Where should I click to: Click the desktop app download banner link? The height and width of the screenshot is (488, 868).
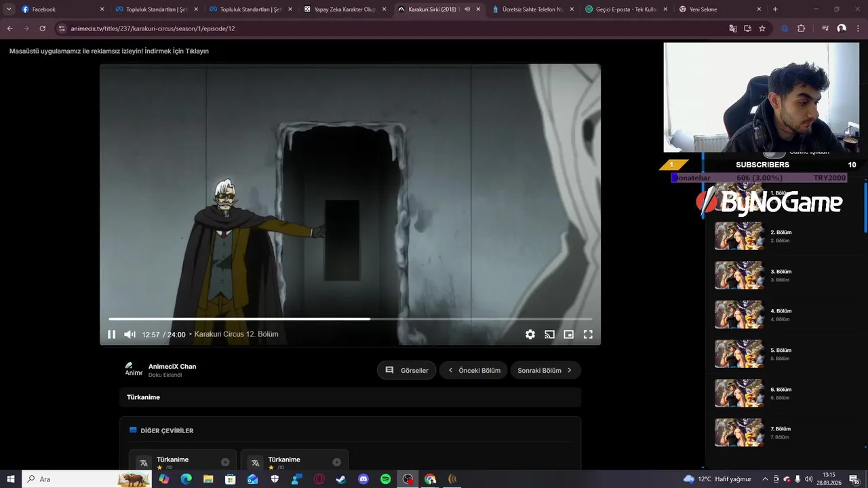[109, 51]
